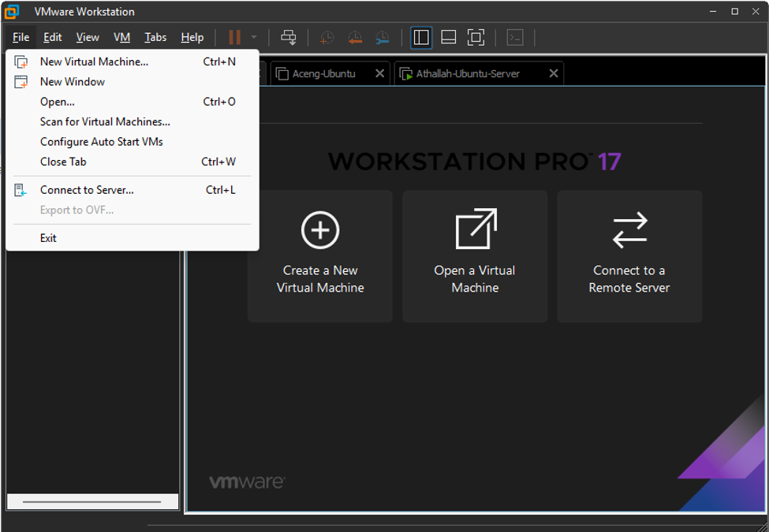This screenshot has height=532, width=769.
Task: Click the Enter Full Screen mode icon
Action: [476, 37]
